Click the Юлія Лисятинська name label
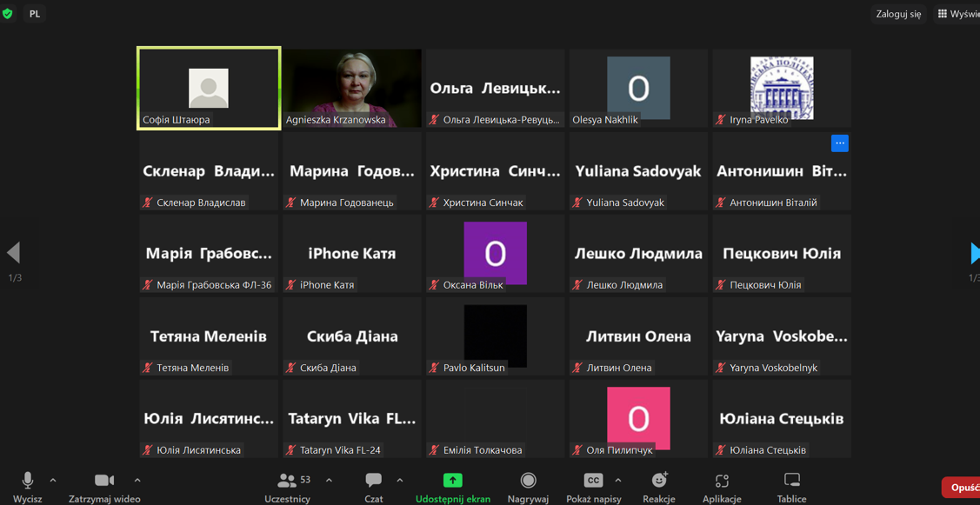 point(199,450)
